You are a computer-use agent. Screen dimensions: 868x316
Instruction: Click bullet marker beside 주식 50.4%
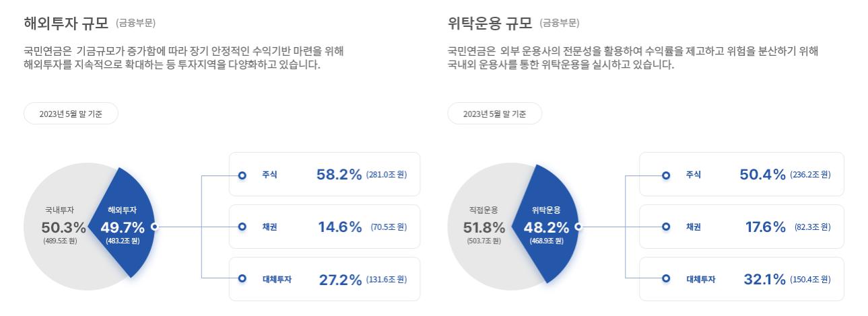tap(666, 175)
